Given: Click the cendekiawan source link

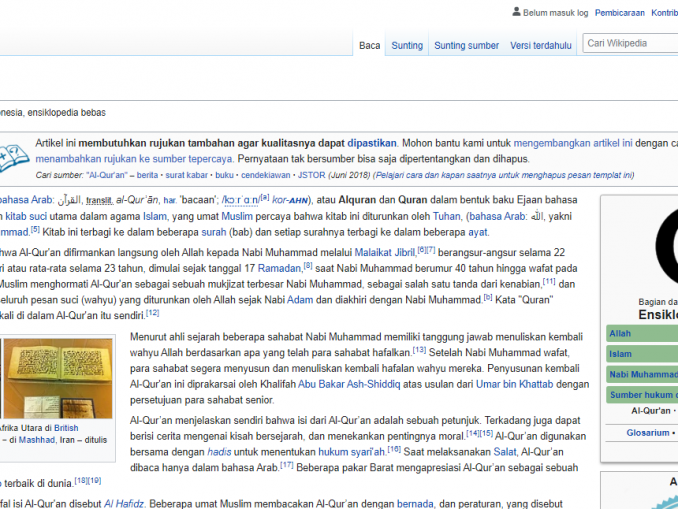Looking at the screenshot, I should tap(265, 175).
